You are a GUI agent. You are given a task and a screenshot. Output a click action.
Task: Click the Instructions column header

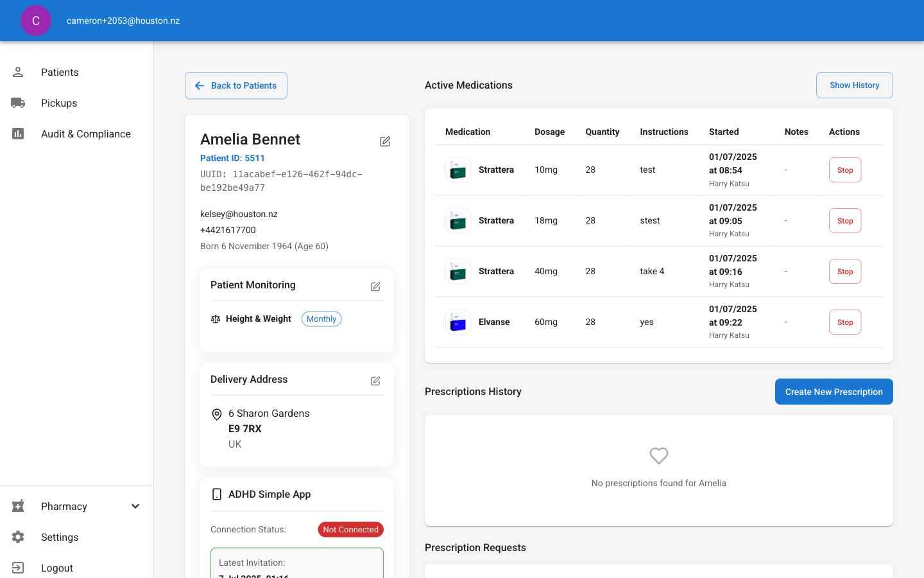click(664, 132)
